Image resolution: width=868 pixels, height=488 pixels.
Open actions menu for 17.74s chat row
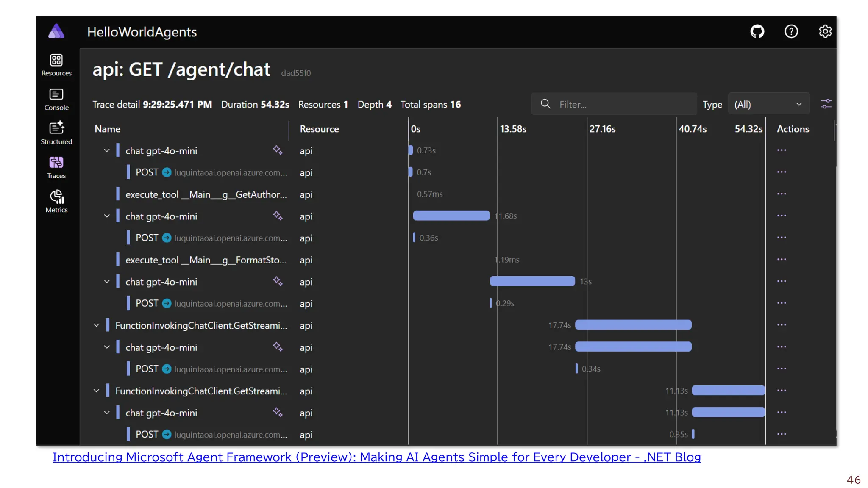coord(782,347)
